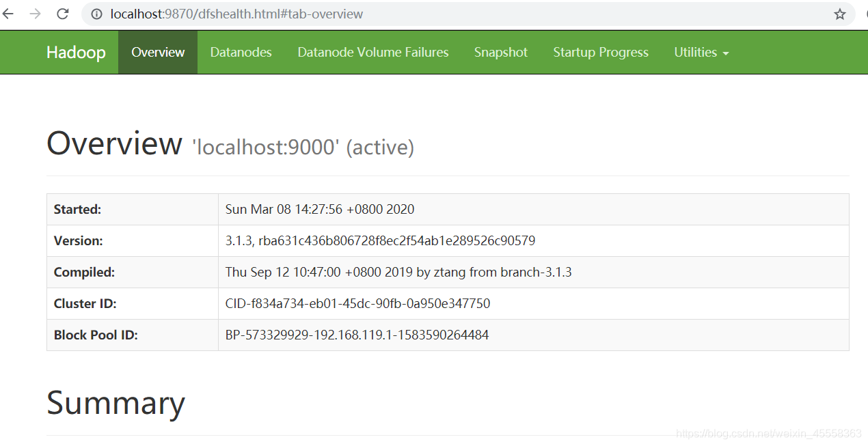
Task: Open Datanode Volume Failures tab
Action: pyautogui.click(x=373, y=53)
